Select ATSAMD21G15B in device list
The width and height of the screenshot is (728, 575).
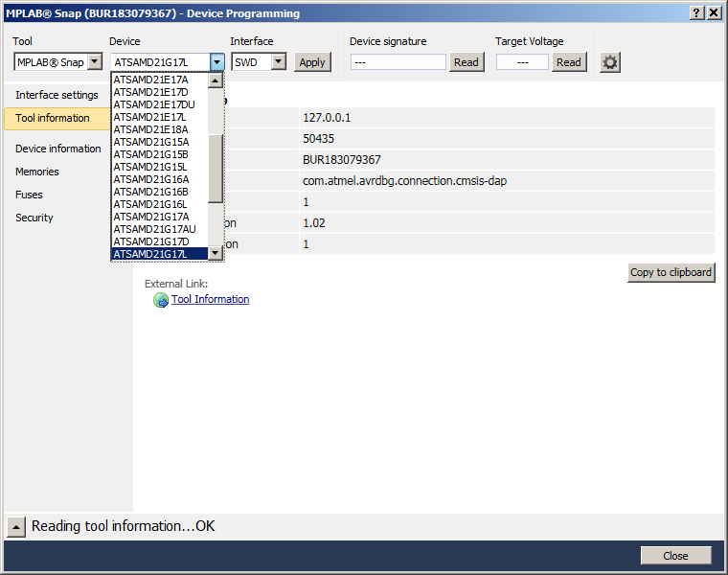point(160,154)
